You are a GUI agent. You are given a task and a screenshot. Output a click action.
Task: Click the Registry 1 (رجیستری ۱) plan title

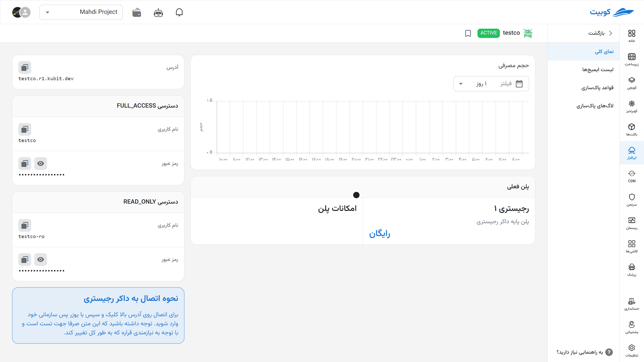pyautogui.click(x=511, y=209)
